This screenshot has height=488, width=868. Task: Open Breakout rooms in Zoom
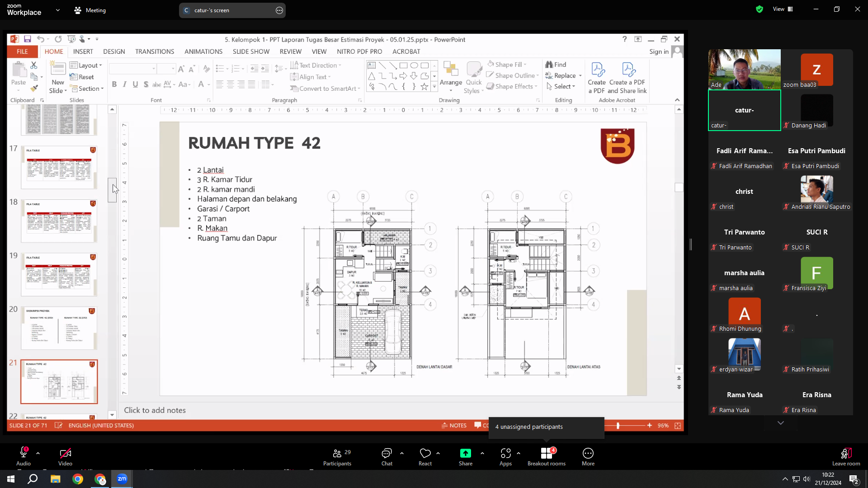coord(547,457)
